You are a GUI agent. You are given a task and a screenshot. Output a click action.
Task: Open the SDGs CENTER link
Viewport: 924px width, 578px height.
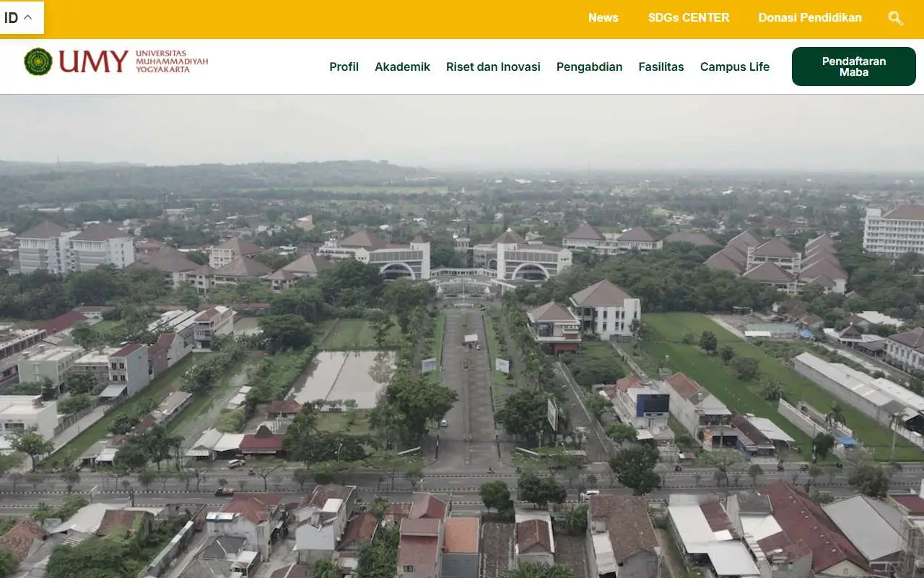tap(688, 18)
